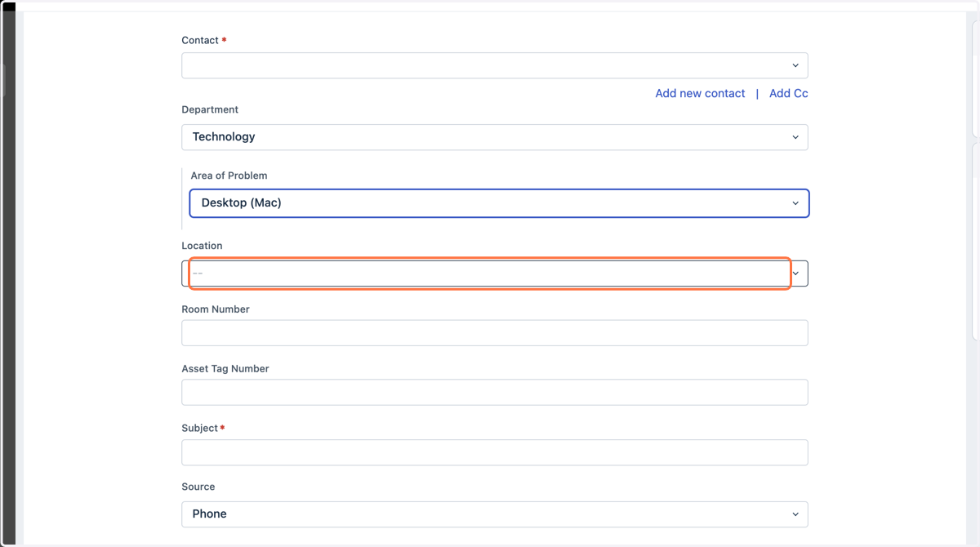Click the Add Cc link
This screenshot has width=980, height=547.
point(789,93)
